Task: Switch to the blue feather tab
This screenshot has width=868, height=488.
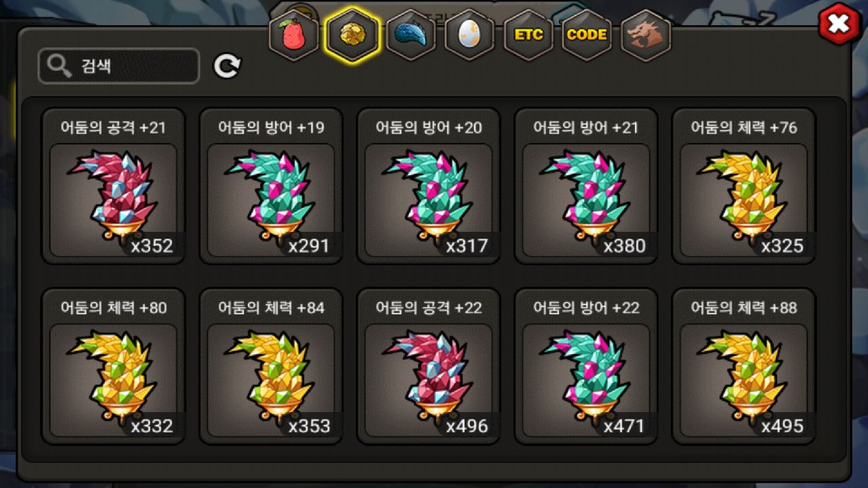Action: [x=411, y=35]
